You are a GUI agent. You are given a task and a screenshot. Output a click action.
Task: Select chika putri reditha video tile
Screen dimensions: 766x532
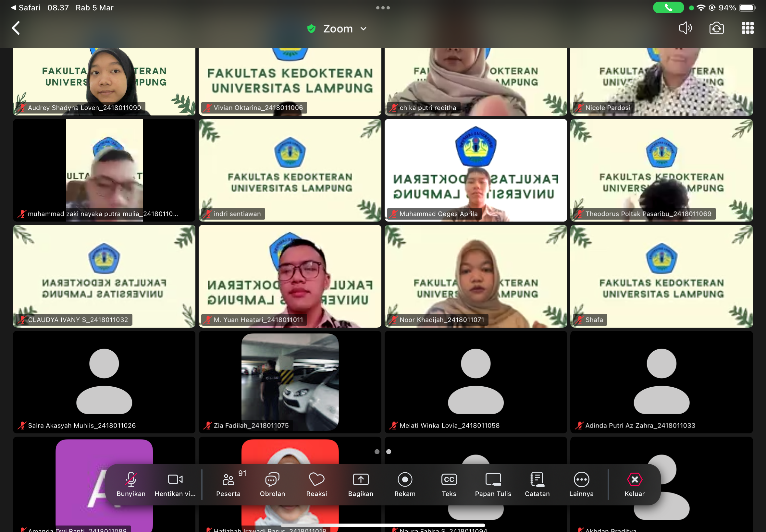tap(476, 82)
